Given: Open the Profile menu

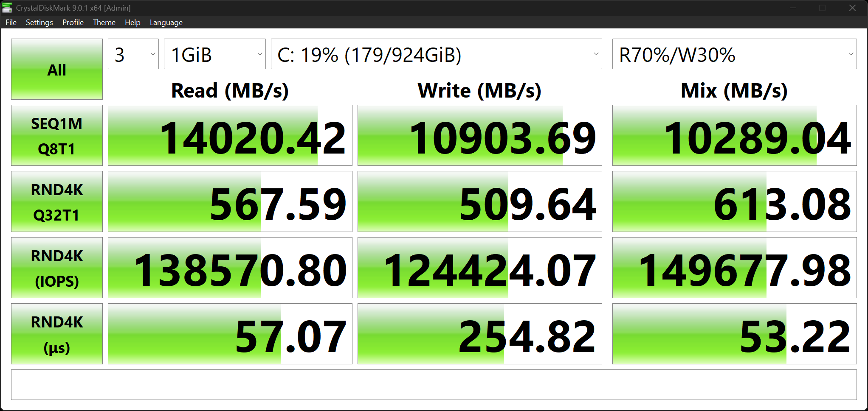Looking at the screenshot, I should pyautogui.click(x=73, y=22).
